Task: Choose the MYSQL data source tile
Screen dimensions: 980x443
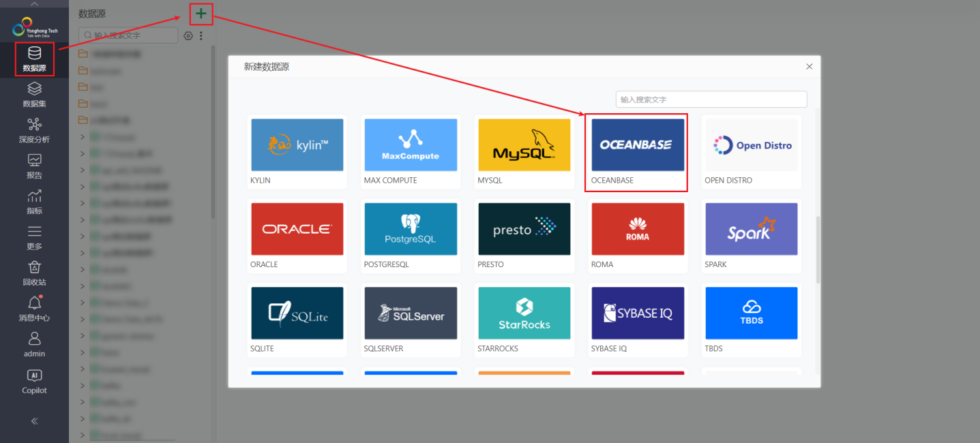Action: pos(524,152)
